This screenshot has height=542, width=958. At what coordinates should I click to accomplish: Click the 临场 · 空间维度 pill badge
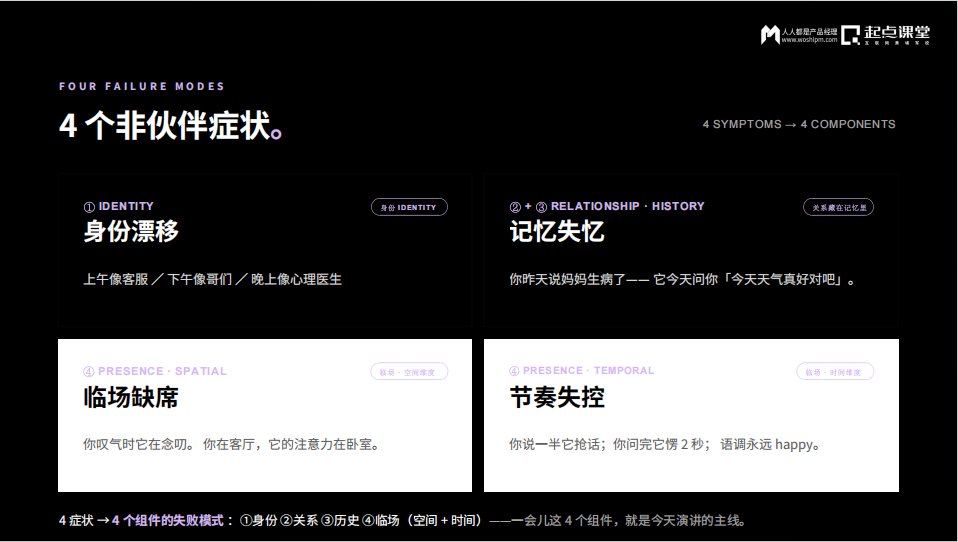tap(409, 372)
